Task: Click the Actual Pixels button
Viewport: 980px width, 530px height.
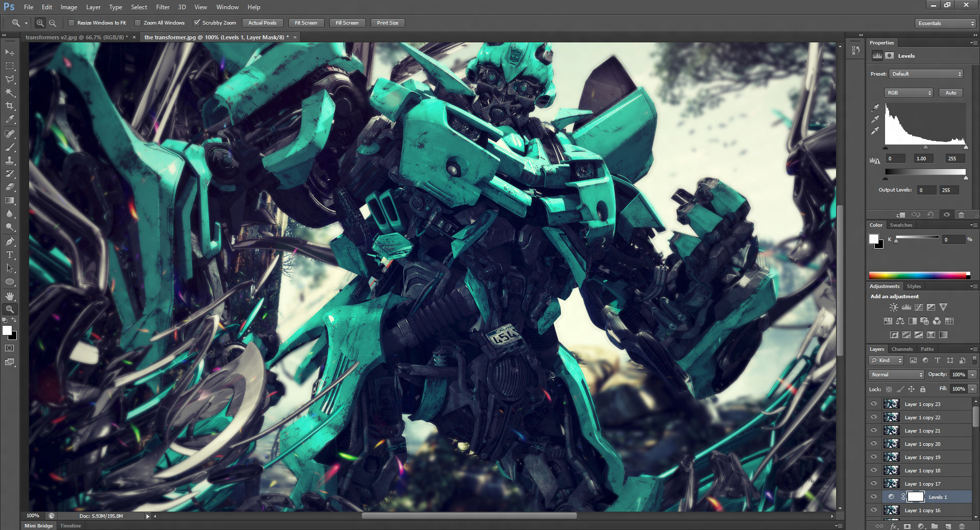Action: tap(262, 23)
